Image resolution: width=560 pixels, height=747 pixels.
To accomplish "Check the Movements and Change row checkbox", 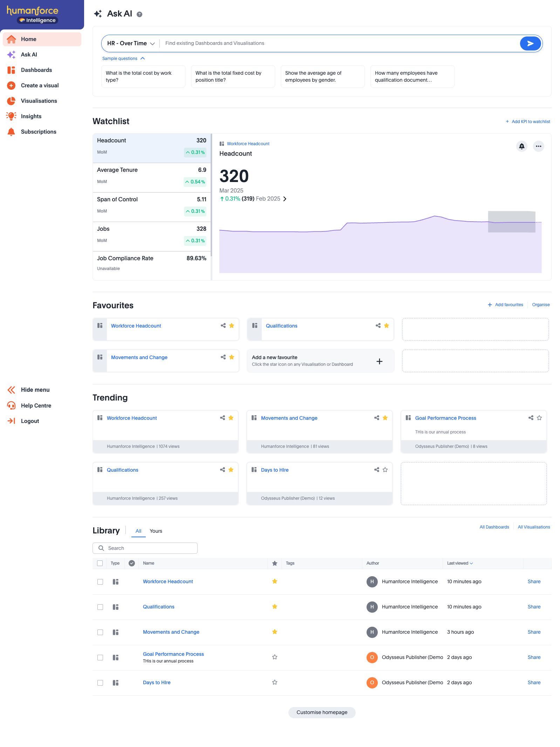I will click(x=100, y=632).
